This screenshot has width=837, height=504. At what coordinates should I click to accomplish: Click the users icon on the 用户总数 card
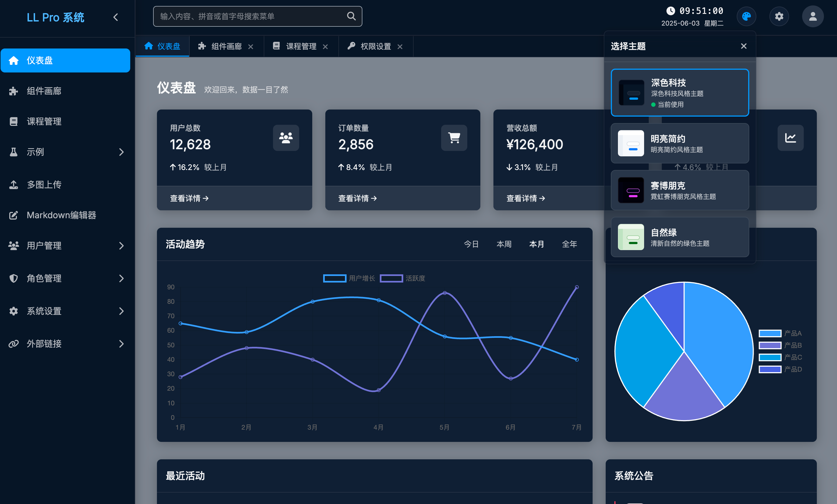click(286, 138)
